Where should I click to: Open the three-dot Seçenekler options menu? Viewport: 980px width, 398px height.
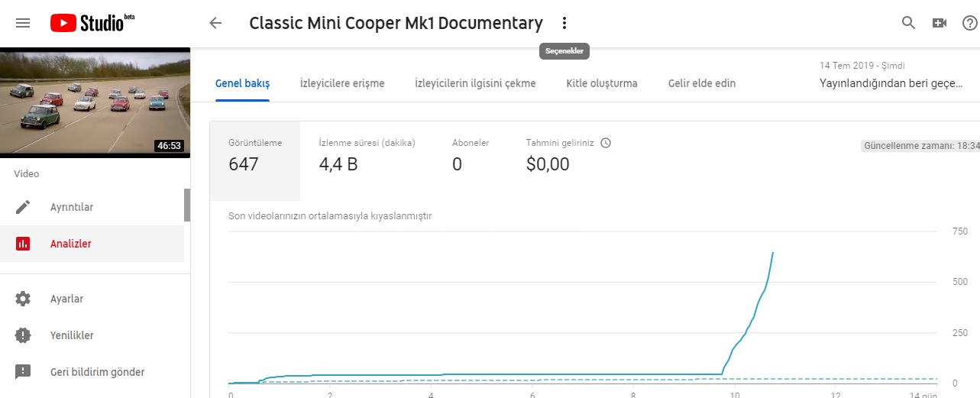pos(564,23)
